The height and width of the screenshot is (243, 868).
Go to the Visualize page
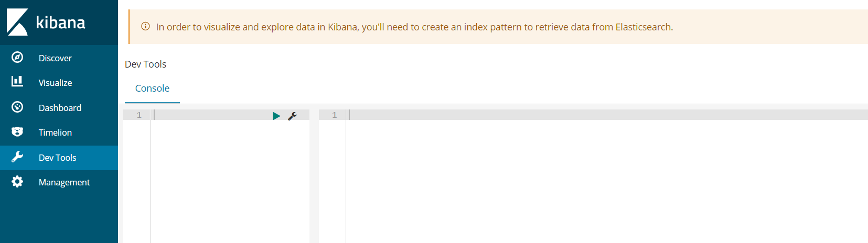pyautogui.click(x=55, y=83)
